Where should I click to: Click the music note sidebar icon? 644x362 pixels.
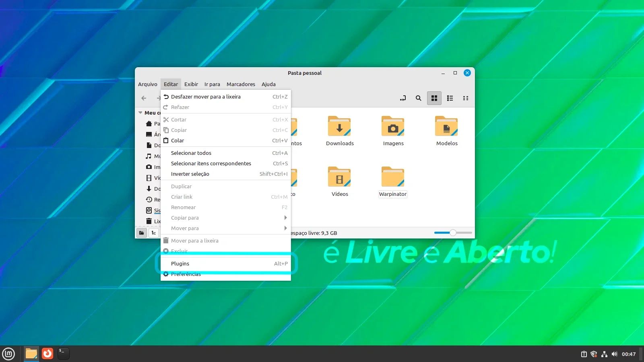tap(149, 156)
